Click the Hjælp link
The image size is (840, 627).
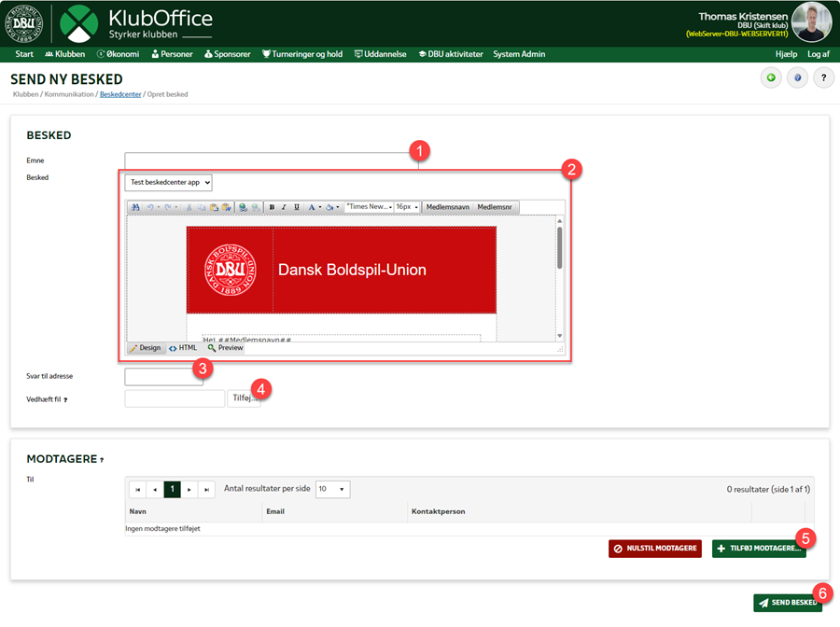[x=786, y=54]
